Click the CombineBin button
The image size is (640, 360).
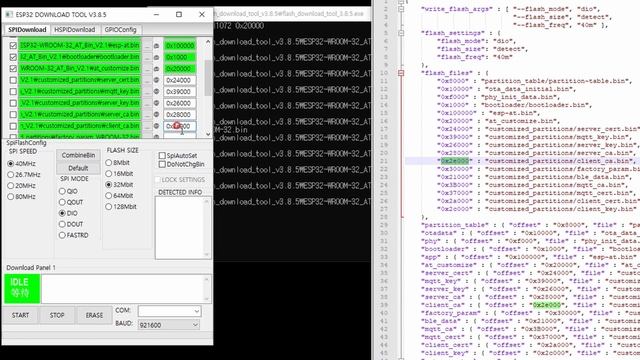click(78, 155)
